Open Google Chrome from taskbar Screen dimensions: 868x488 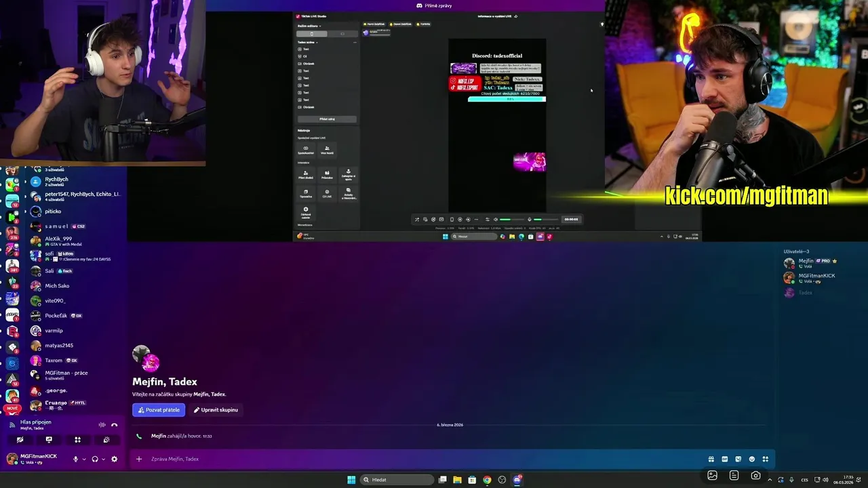pos(487,480)
